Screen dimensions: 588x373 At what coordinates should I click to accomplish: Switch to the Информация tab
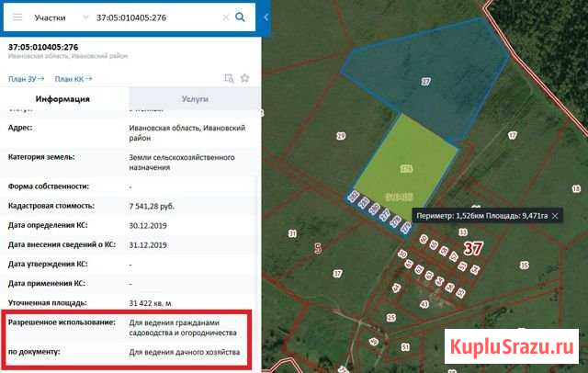pos(62,99)
